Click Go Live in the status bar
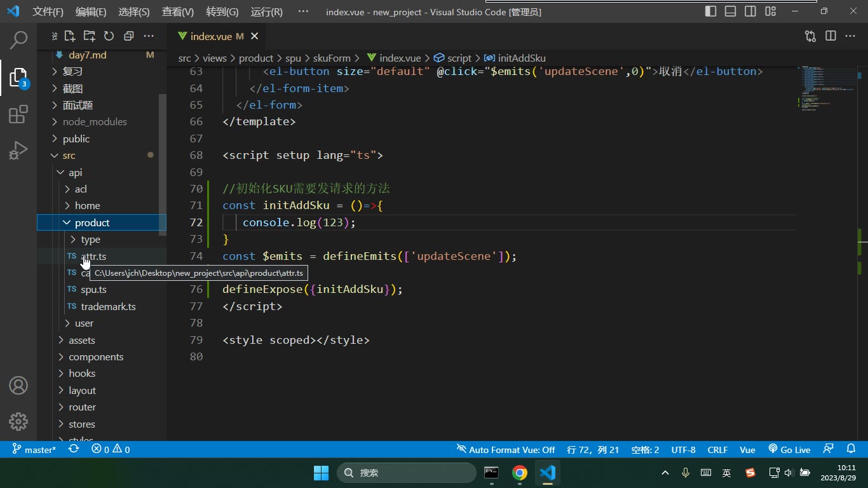Viewport: 868px width, 488px height. point(789,449)
